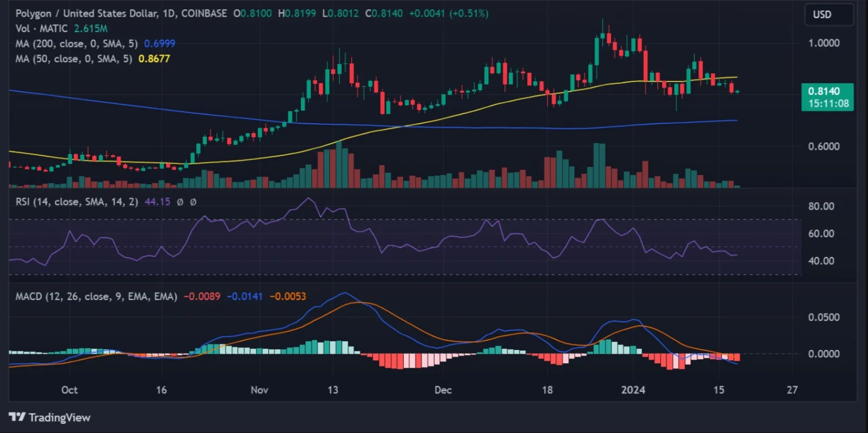
Task: Click the MACD histogram value -0.0089
Action: click(202, 297)
